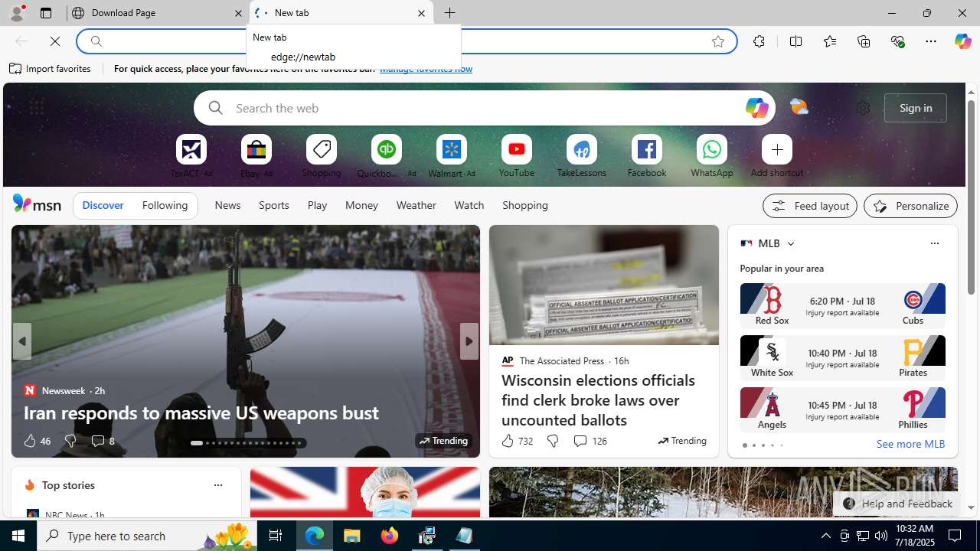Open Windows Start menu
This screenshot has width=980, height=551.
point(18,536)
